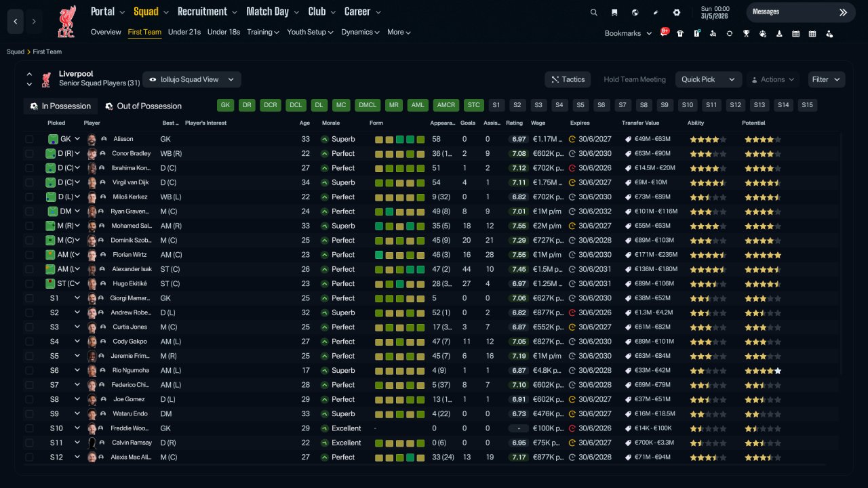This screenshot has width=868, height=488.
Task: Click transfer value tag icon for Florian Wirtz
Action: pyautogui.click(x=628, y=255)
